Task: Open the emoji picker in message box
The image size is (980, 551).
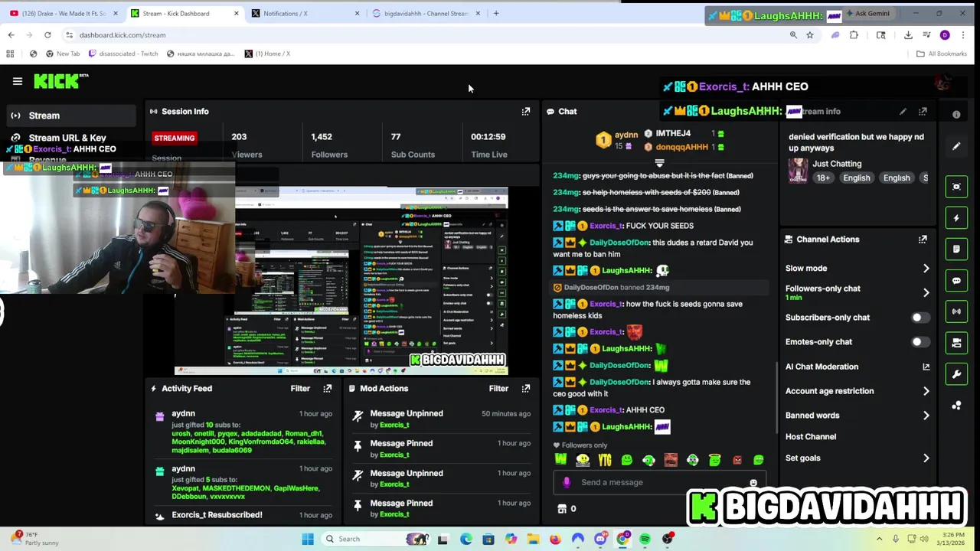Action: 753,482
